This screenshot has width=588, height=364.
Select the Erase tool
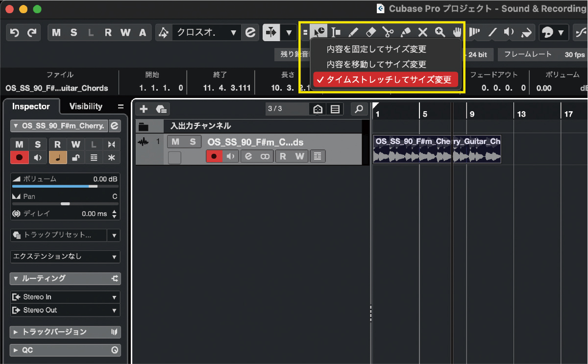coord(371,32)
